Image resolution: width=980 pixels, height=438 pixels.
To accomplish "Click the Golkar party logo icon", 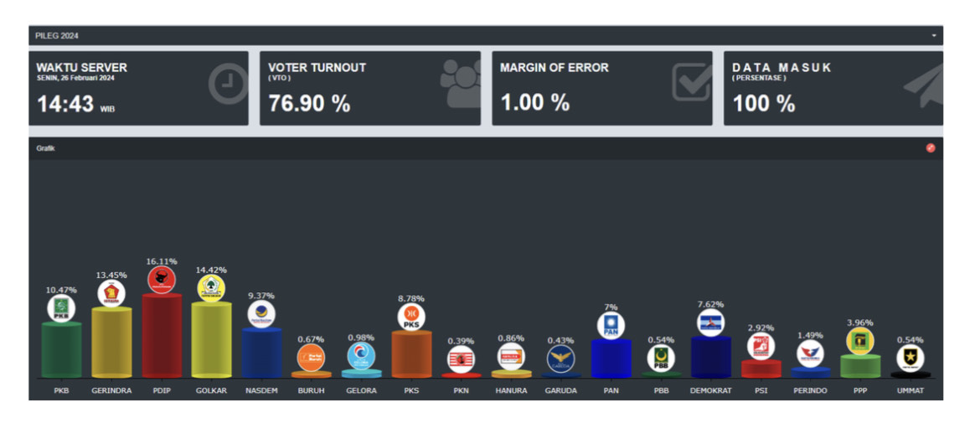I will 211,288.
